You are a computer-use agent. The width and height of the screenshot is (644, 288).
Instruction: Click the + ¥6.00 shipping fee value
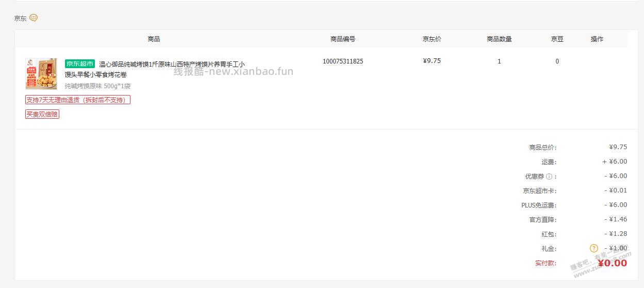point(615,162)
